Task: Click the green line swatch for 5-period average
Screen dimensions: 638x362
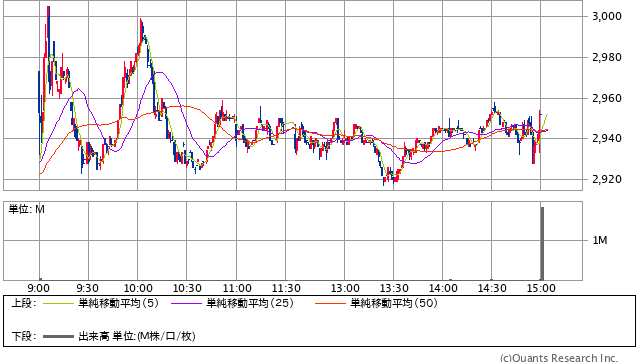Action: point(58,303)
